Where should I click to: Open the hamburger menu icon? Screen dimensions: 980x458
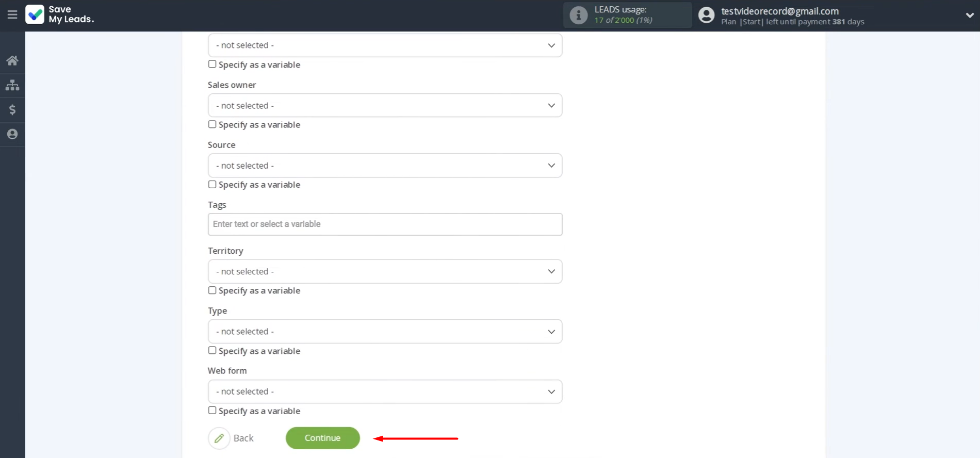12,15
